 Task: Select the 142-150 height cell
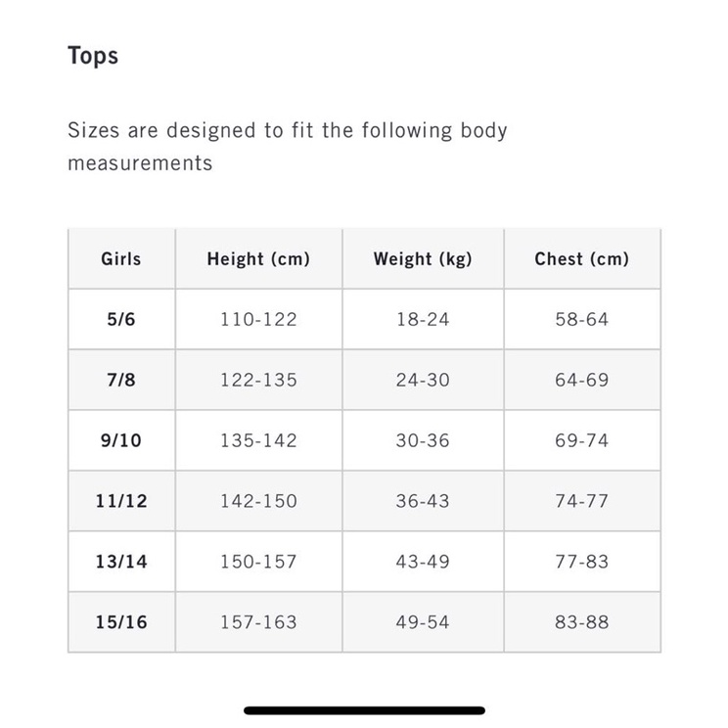pos(258,501)
